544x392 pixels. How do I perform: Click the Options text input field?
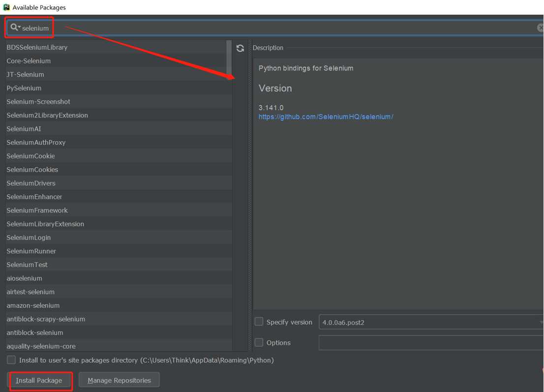(431, 343)
